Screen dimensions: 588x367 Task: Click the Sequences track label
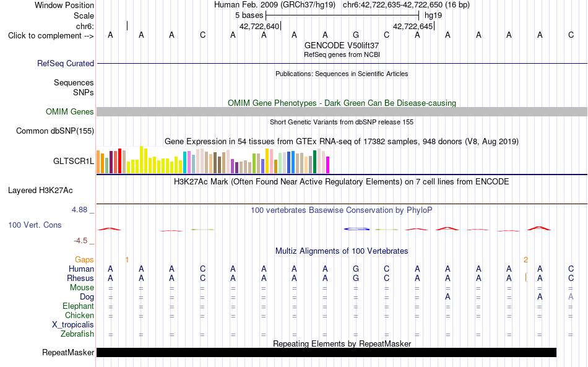click(74, 82)
